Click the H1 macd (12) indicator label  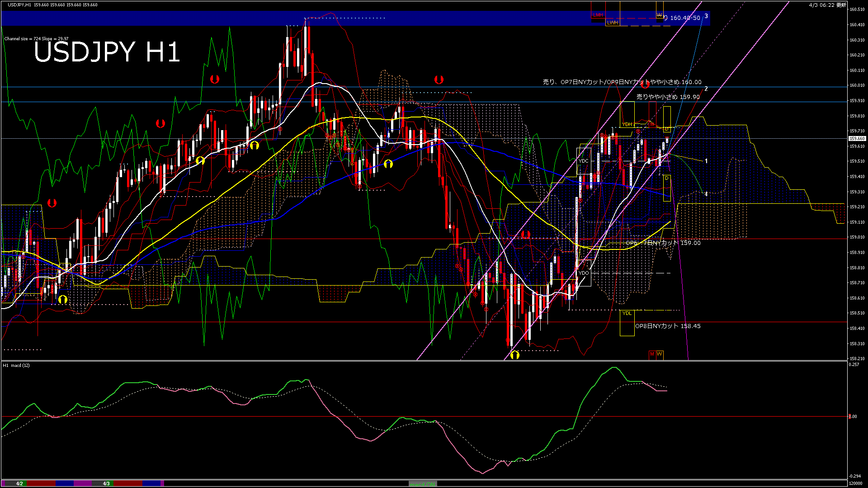click(x=16, y=365)
